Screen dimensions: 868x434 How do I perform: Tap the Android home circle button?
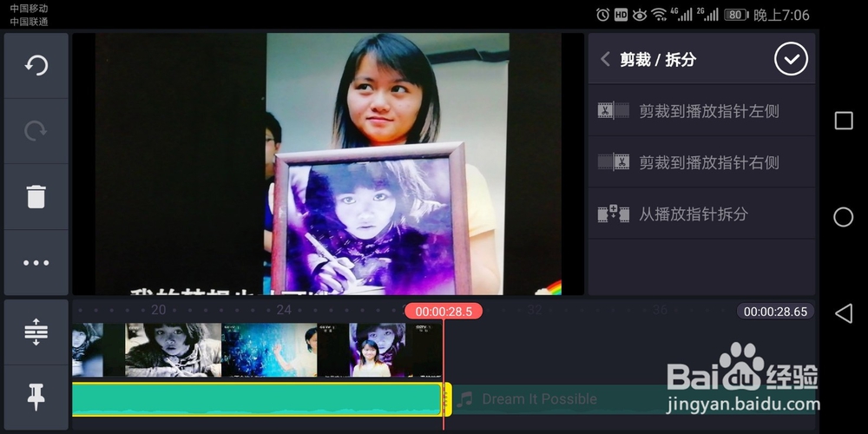point(844,217)
